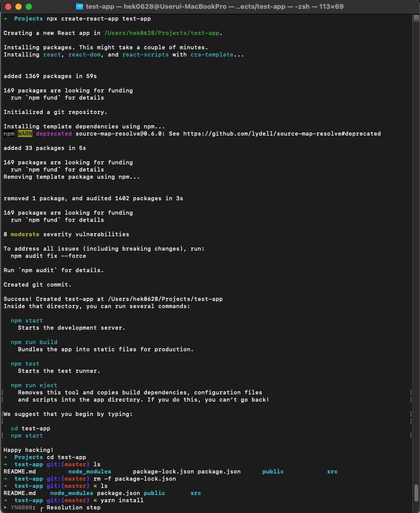This screenshot has height=513, width=420.
Task: Click the 'react-scripts' package name
Action: click(145, 54)
